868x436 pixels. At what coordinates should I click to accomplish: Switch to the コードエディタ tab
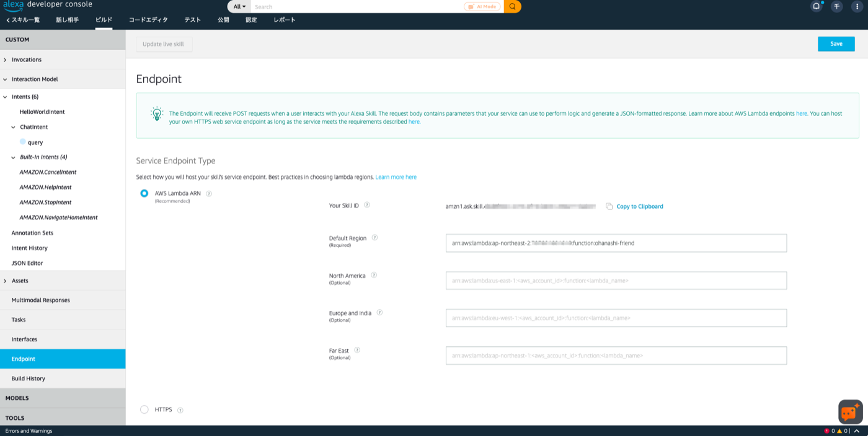point(148,20)
